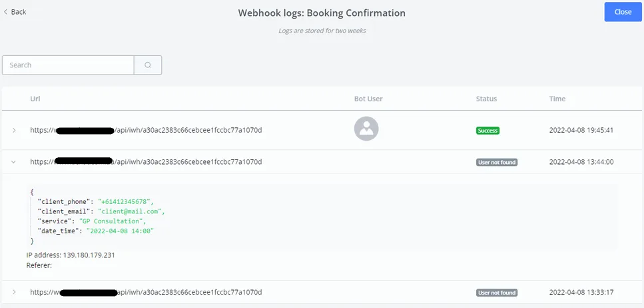
Task: Click the Status column header
Action: click(486, 99)
